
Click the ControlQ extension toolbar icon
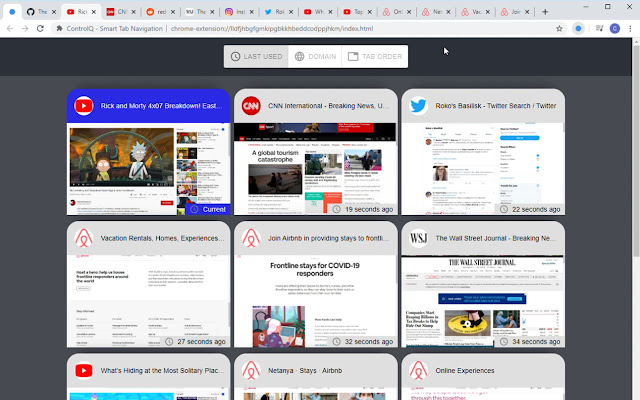[x=578, y=29]
